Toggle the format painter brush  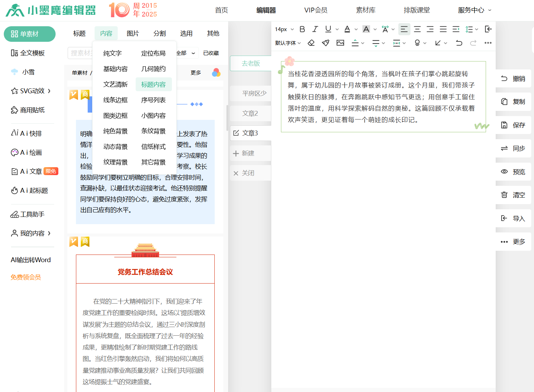326,43
